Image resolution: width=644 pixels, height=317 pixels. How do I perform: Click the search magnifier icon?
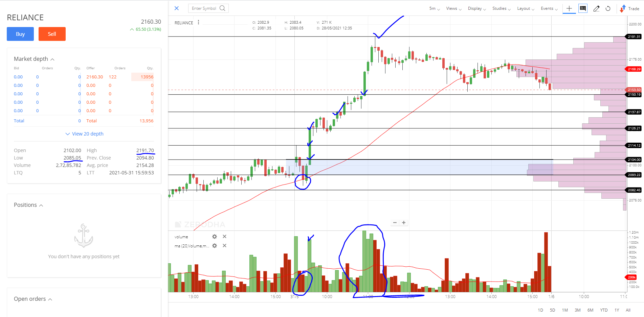click(222, 8)
